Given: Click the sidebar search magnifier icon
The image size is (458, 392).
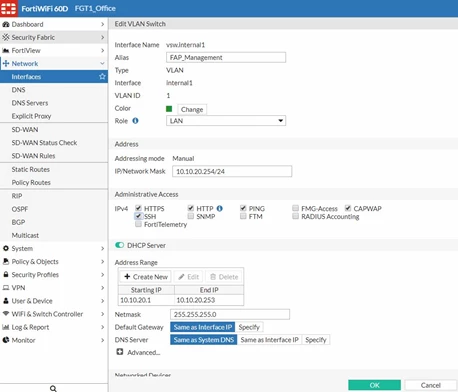Looking at the screenshot, I should 53,388.
